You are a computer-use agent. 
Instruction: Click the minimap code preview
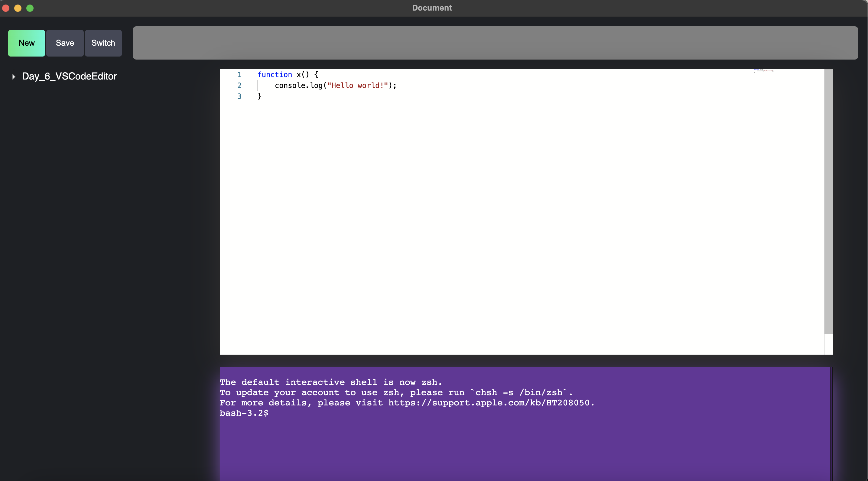point(764,71)
